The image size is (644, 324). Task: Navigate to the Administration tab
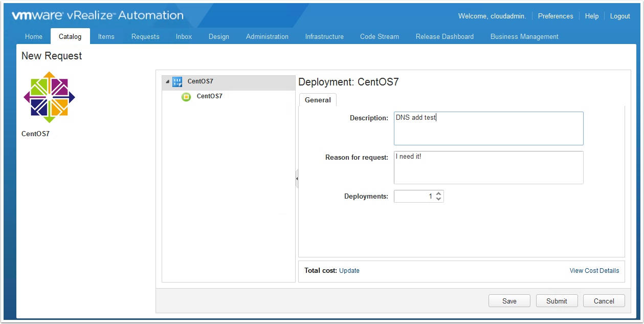tap(267, 36)
